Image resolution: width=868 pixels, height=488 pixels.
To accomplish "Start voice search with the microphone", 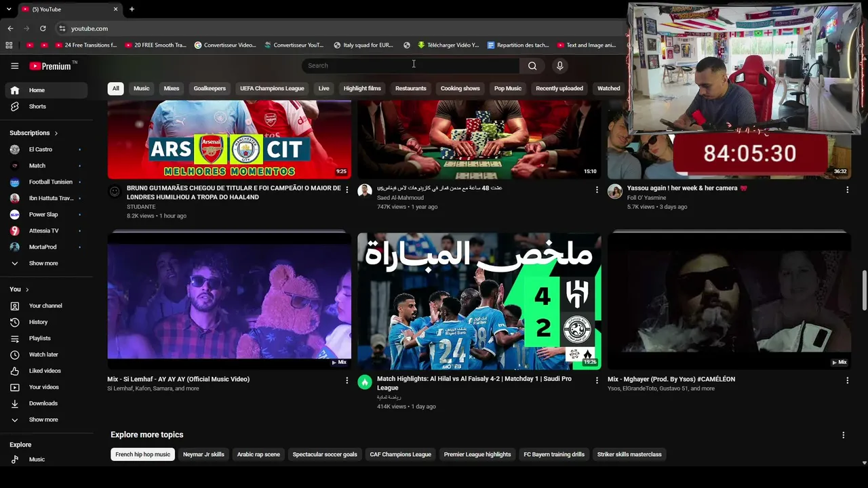I will coord(559,66).
